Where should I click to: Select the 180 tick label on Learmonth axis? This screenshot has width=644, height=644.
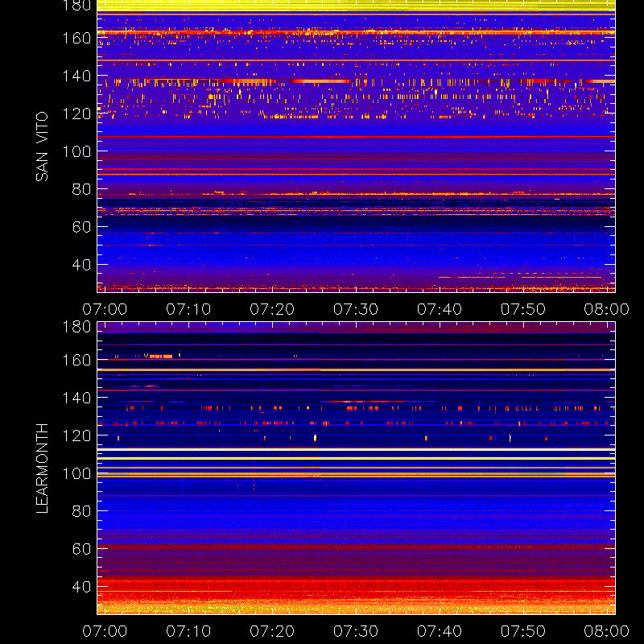coord(76,327)
